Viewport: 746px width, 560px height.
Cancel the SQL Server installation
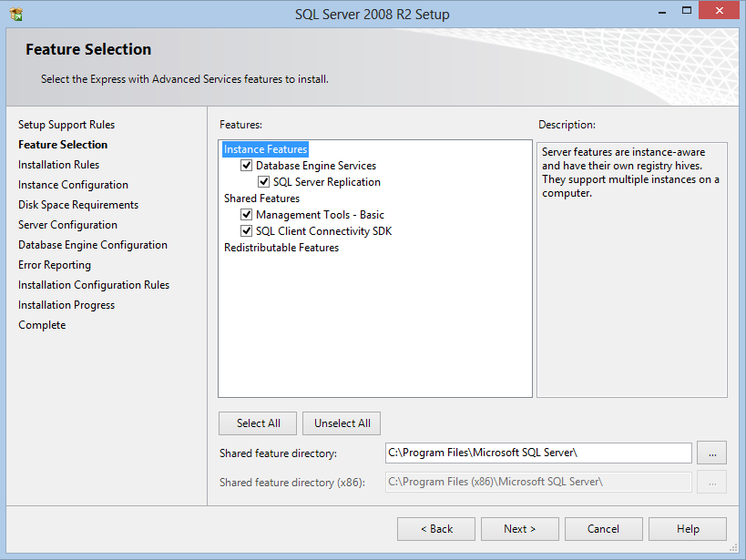coord(603,529)
